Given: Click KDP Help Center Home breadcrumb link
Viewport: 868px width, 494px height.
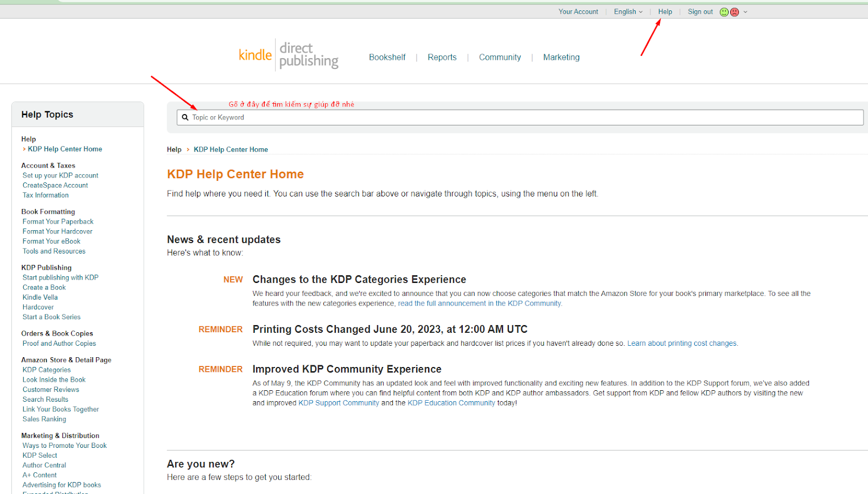Looking at the screenshot, I should pyautogui.click(x=231, y=149).
